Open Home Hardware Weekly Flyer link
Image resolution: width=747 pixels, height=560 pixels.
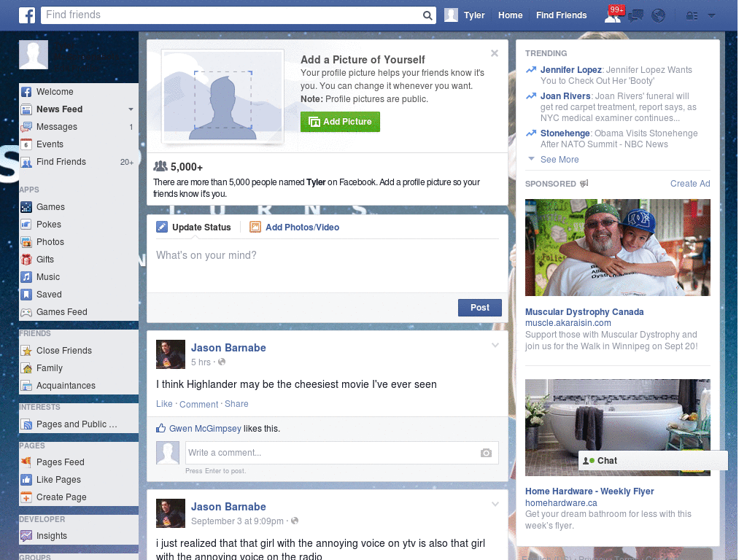pyautogui.click(x=589, y=491)
